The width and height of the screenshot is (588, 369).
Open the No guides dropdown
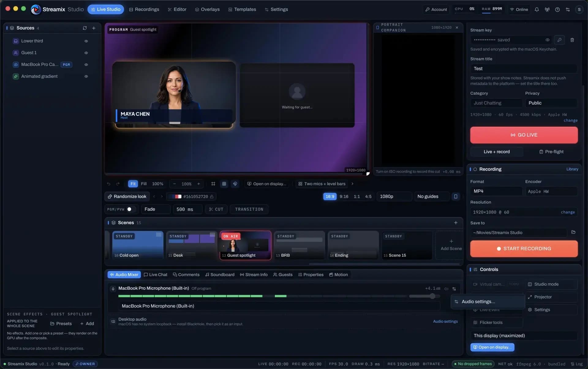click(x=432, y=196)
